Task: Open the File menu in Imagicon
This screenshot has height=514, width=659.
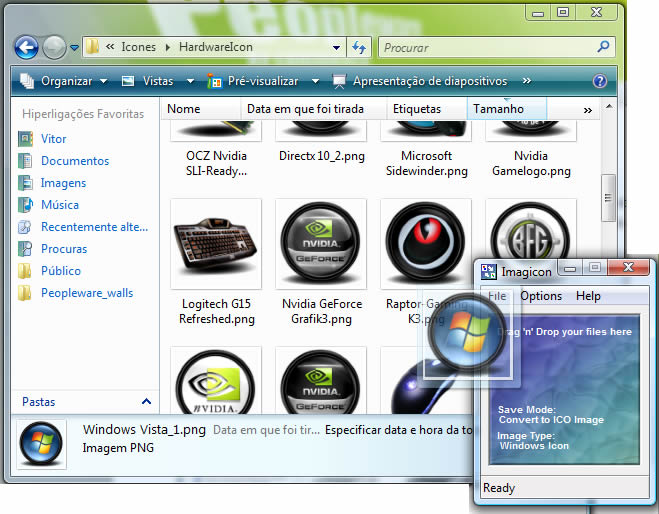Action: tap(497, 296)
